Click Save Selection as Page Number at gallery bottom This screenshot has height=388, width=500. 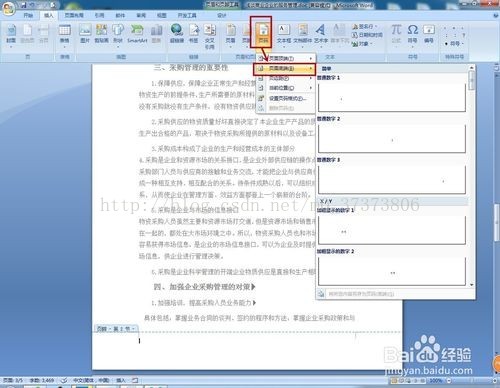(x=361, y=294)
